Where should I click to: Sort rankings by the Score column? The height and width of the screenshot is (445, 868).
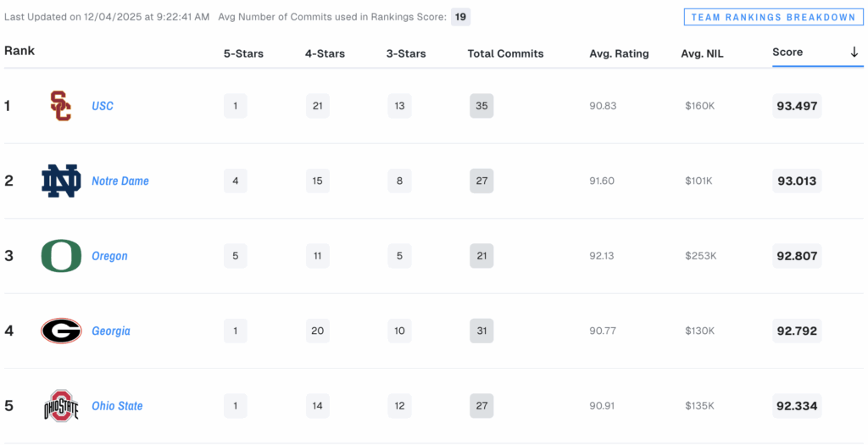(x=787, y=53)
